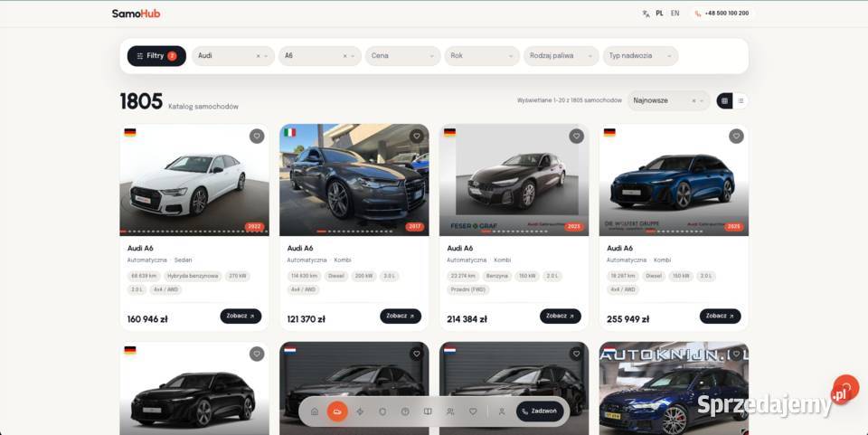Open the Najnowsze sort dropdown
Screen dimensions: 868x435
[x=668, y=100]
